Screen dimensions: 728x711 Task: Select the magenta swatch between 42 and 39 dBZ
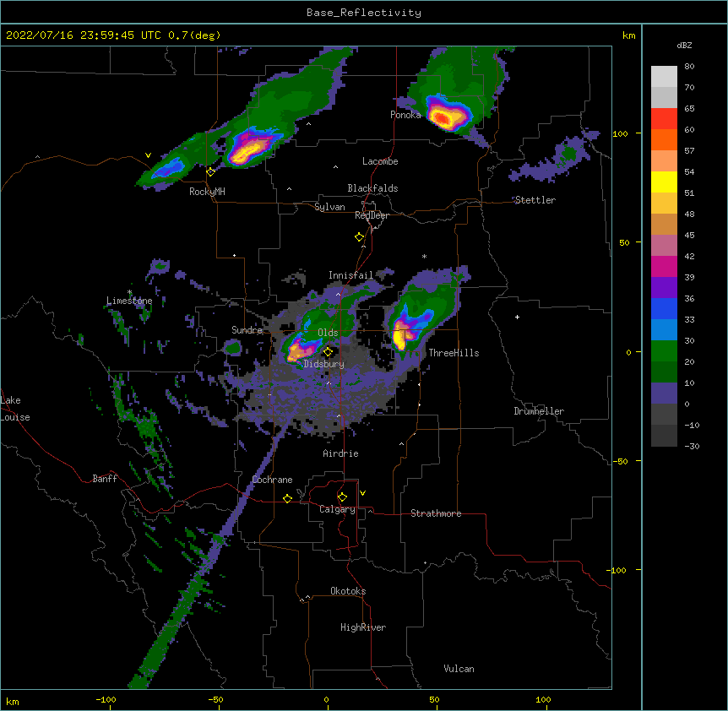pos(664,266)
